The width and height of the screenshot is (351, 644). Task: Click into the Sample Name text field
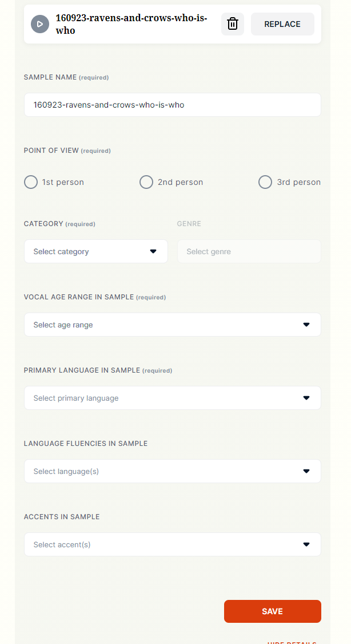point(173,105)
